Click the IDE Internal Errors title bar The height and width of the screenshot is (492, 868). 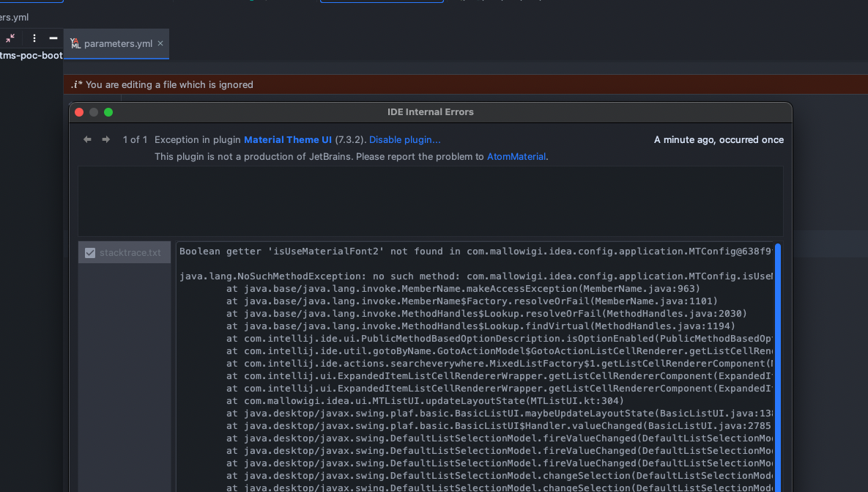pyautogui.click(x=431, y=112)
